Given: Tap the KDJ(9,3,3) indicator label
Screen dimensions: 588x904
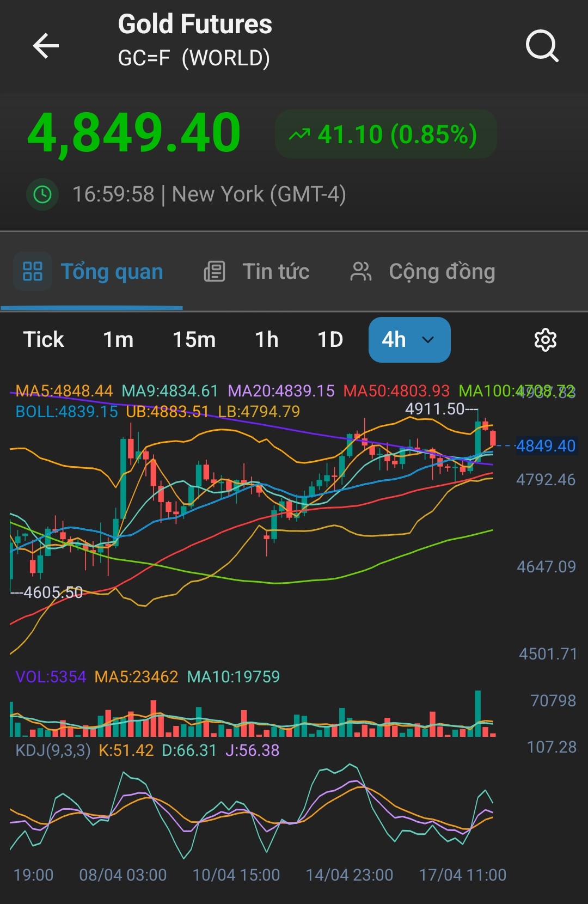Looking at the screenshot, I should click(53, 750).
